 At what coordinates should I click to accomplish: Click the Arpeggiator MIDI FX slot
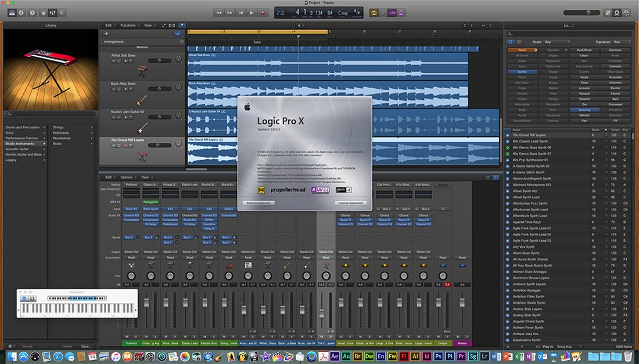tap(151, 202)
